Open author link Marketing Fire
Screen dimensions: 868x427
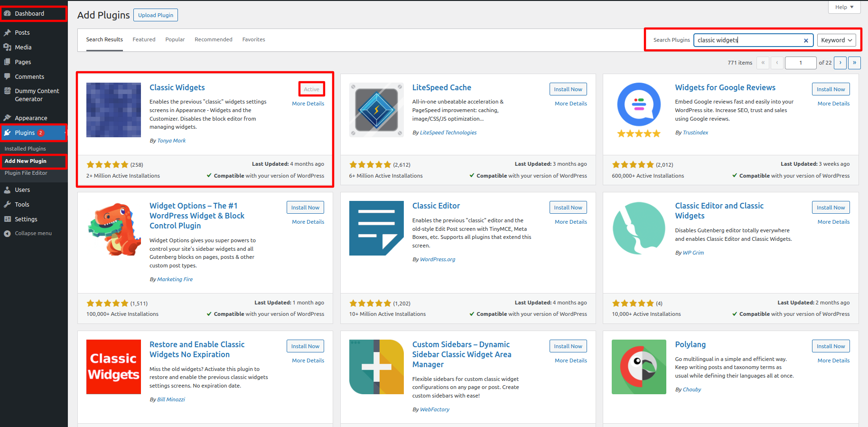(175, 279)
